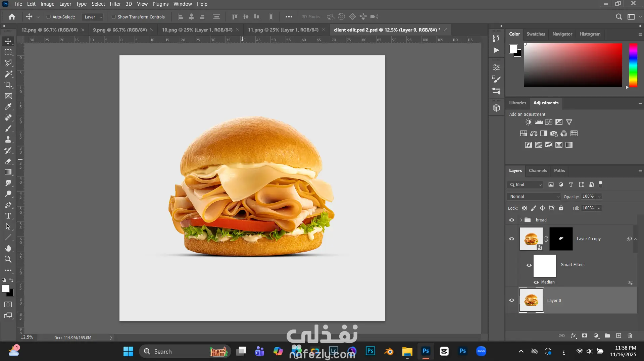Select the Horizontal Type tool

8,216
